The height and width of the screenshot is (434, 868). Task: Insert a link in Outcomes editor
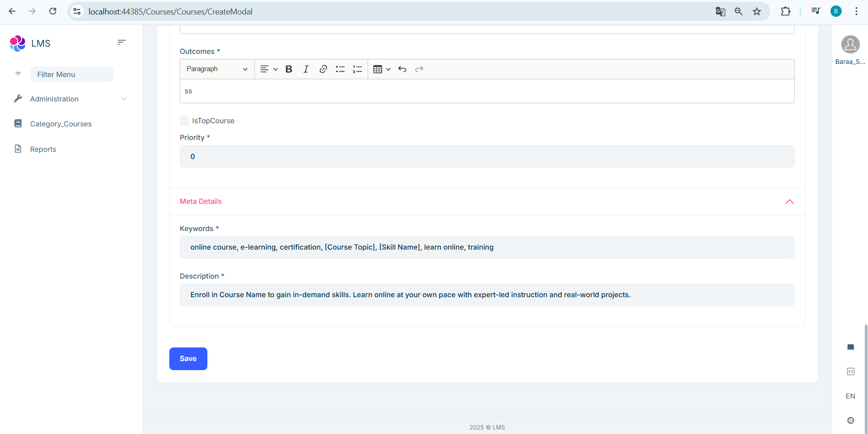pos(323,69)
